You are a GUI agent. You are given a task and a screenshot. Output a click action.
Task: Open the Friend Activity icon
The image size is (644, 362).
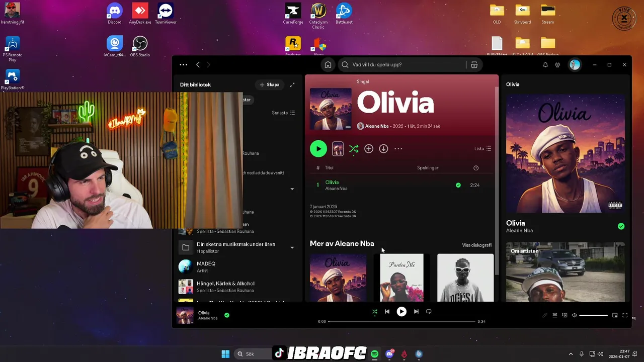point(557,64)
